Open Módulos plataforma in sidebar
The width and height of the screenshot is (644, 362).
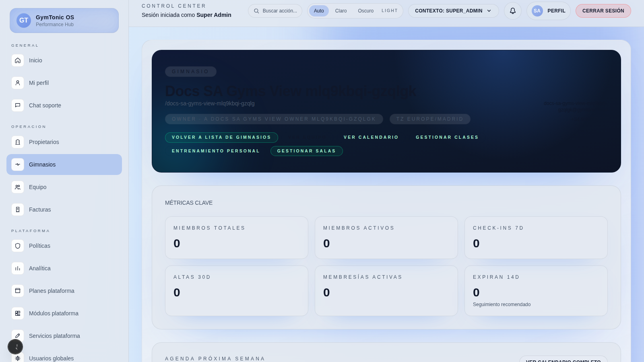tap(54, 313)
